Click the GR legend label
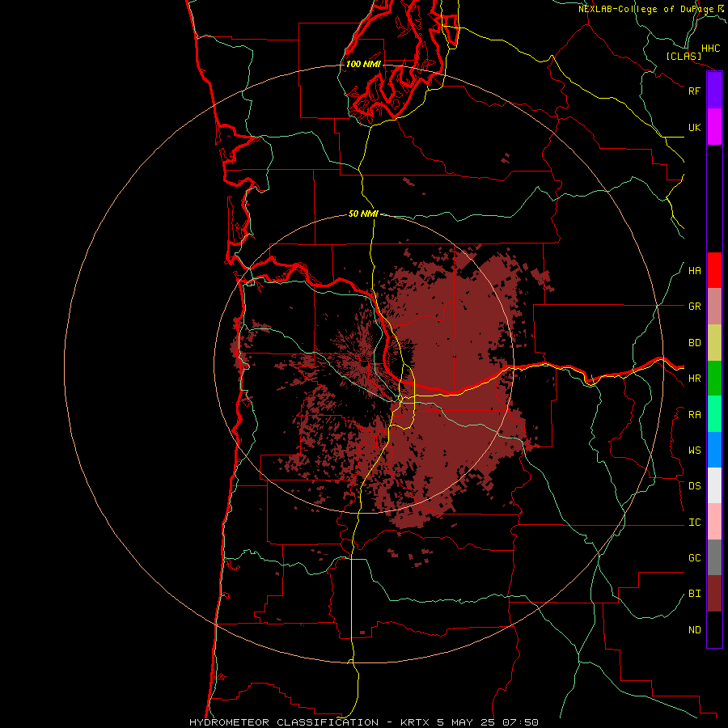Viewport: 728px width, 728px height. (694, 307)
